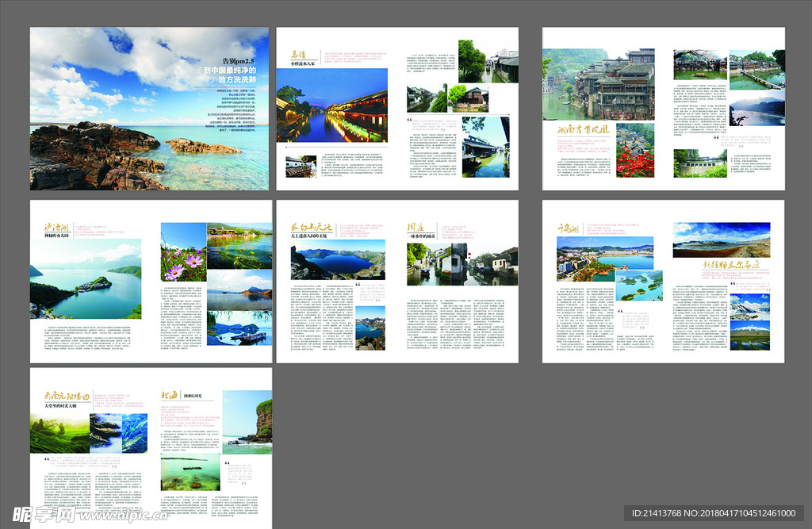Click the 天上遗落人间的玉镜 subtitle

314,236
